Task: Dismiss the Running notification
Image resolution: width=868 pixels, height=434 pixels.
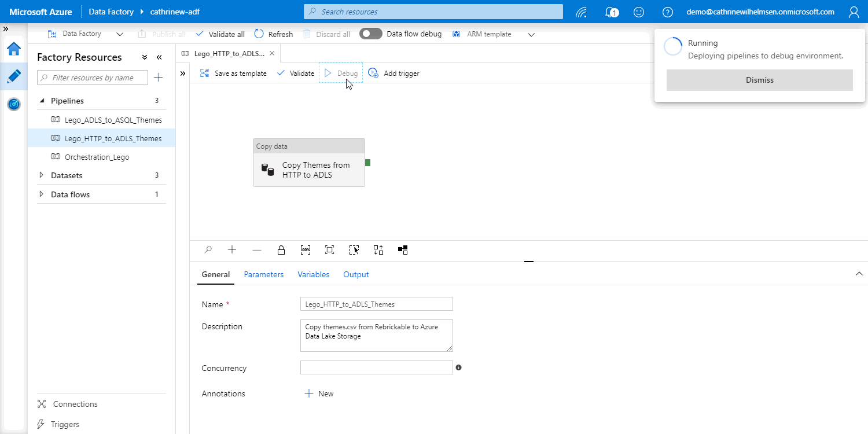Action: (x=759, y=80)
